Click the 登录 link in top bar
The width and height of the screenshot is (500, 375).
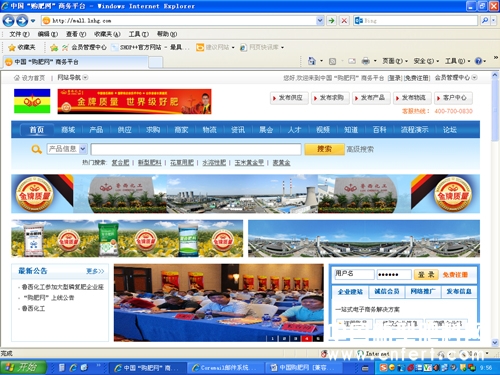[x=395, y=78]
